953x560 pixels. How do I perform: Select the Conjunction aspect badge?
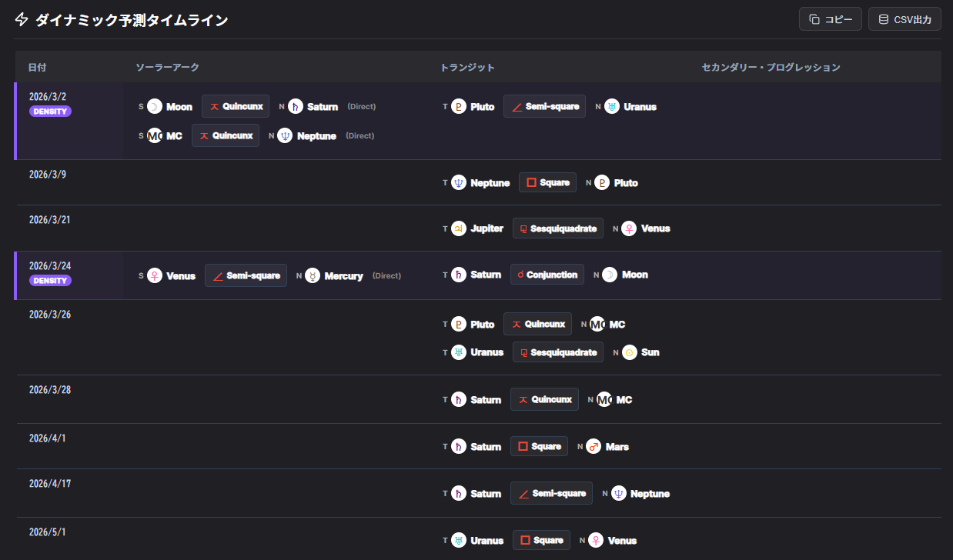point(547,275)
